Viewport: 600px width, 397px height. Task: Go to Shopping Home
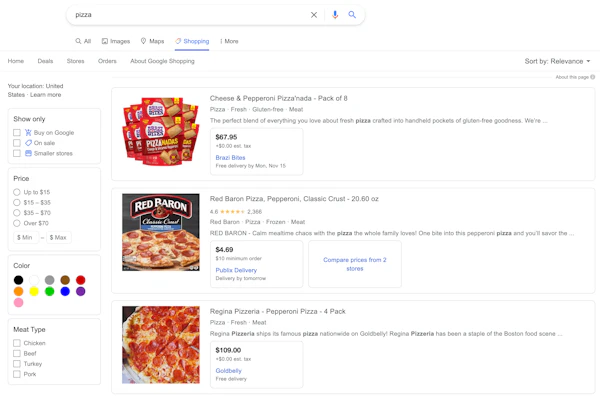[16, 61]
